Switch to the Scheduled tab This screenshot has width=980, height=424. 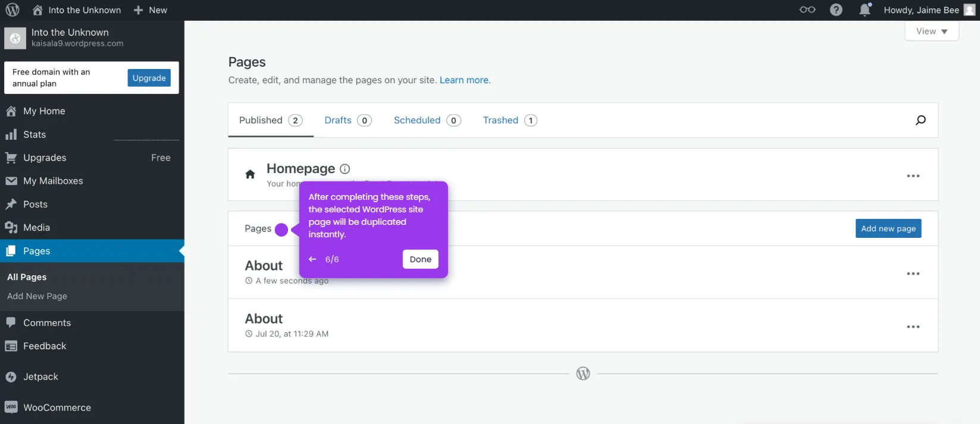[427, 120]
